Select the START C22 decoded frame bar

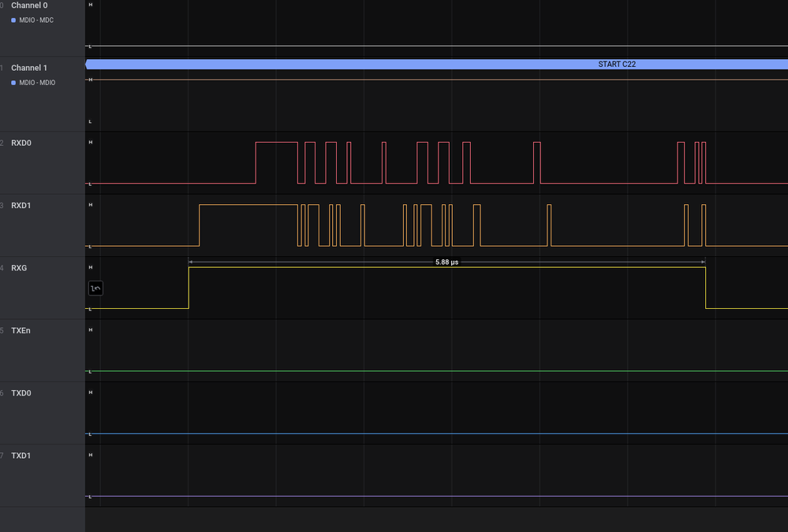pos(437,65)
